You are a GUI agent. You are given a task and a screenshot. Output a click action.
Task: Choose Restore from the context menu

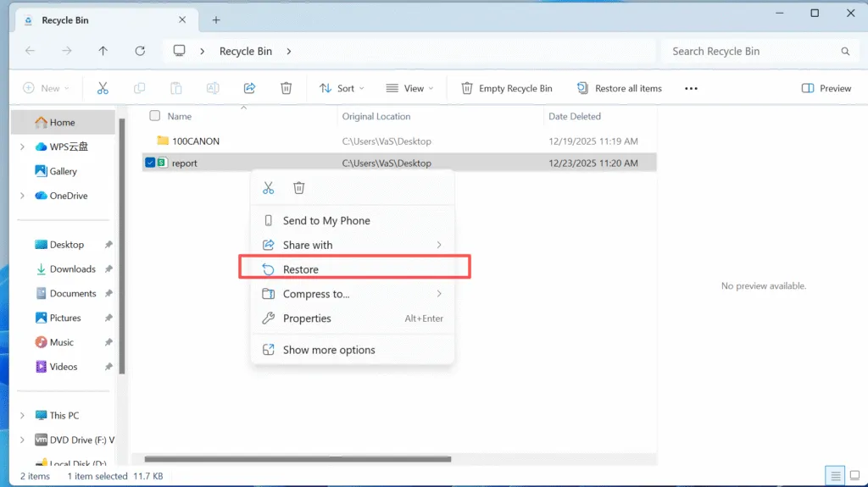coord(301,269)
